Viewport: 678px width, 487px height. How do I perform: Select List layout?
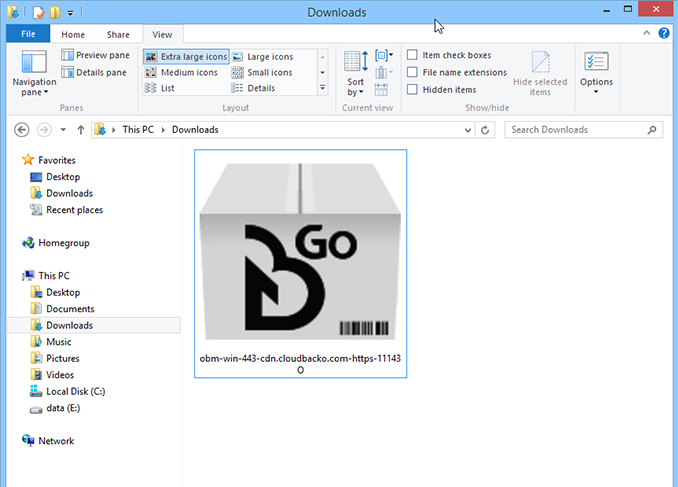point(160,88)
